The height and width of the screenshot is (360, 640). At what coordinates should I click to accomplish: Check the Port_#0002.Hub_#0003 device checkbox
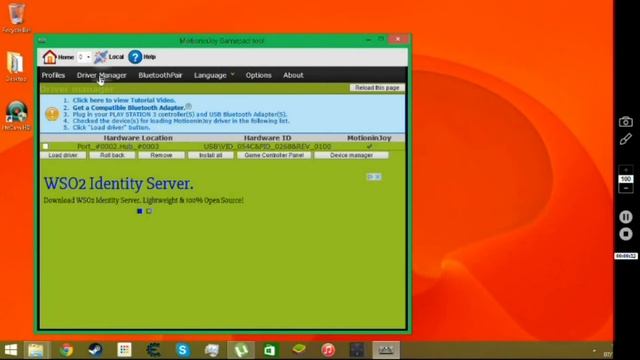click(45, 146)
